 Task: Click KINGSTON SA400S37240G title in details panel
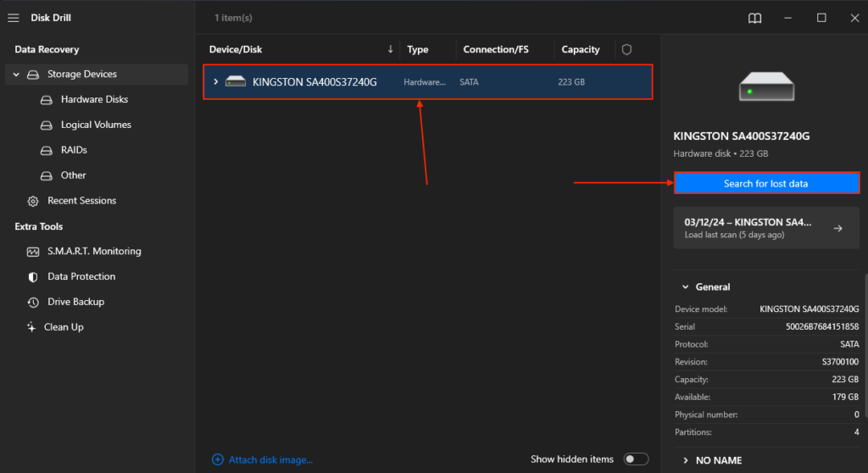(741, 136)
